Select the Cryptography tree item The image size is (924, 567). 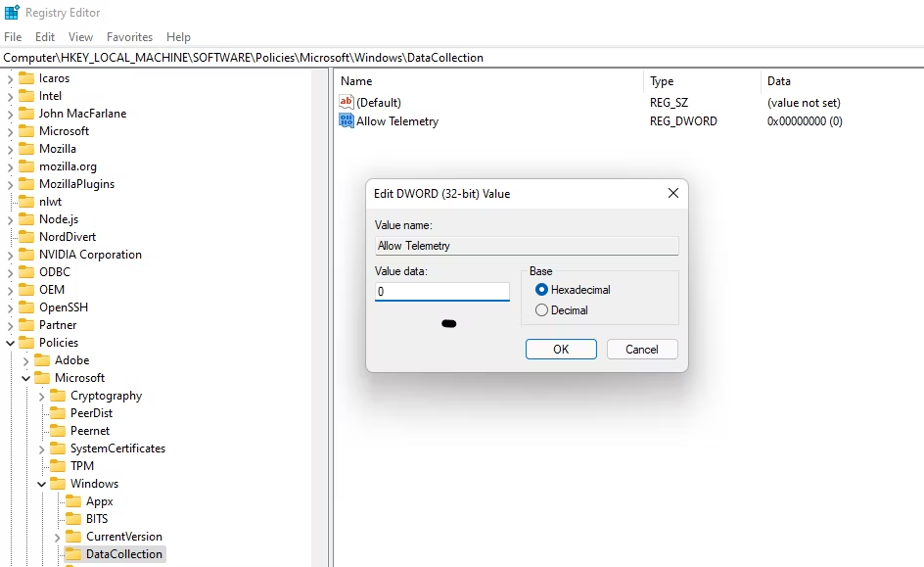click(x=106, y=396)
